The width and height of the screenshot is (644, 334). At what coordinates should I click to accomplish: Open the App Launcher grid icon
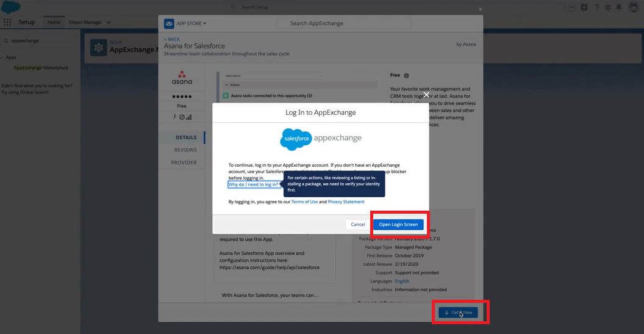coord(7,22)
